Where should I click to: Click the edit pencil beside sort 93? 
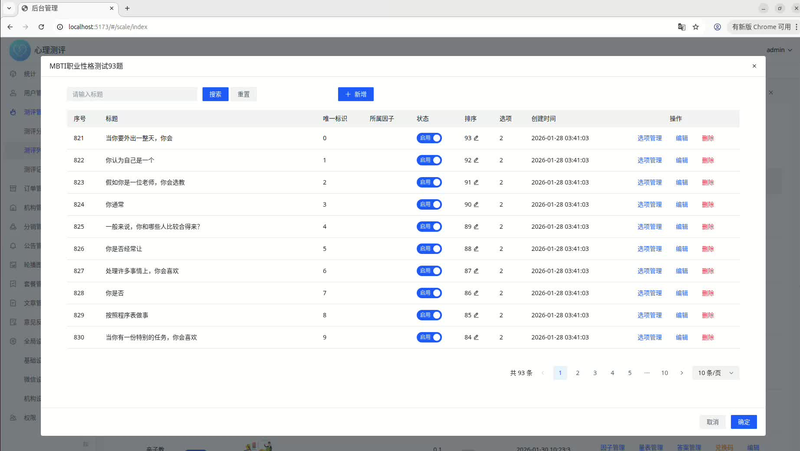click(476, 138)
